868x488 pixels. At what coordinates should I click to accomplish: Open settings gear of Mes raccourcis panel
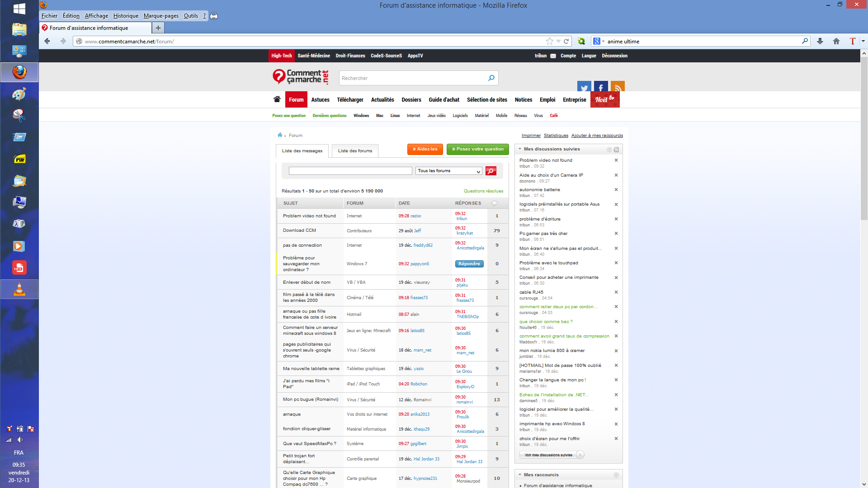coord(616,475)
